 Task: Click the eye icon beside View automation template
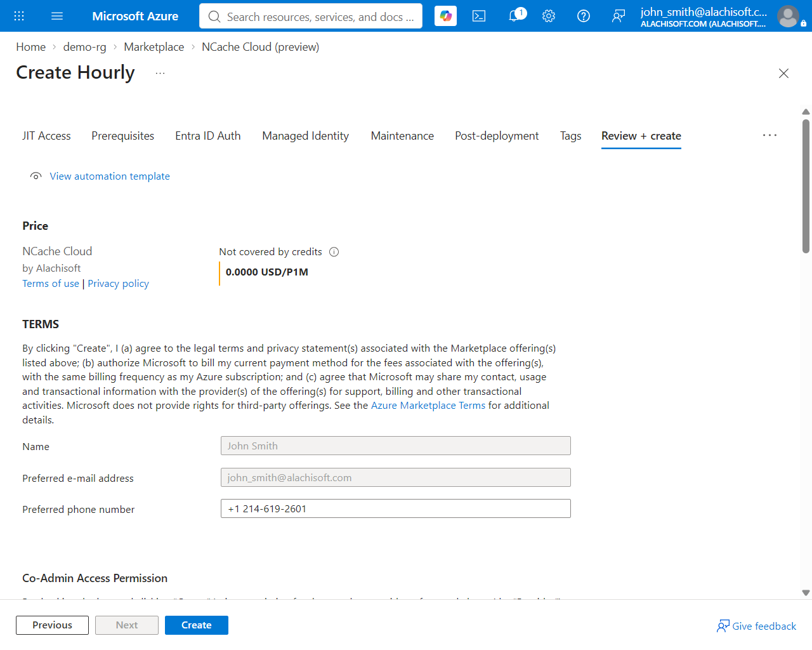coord(36,176)
